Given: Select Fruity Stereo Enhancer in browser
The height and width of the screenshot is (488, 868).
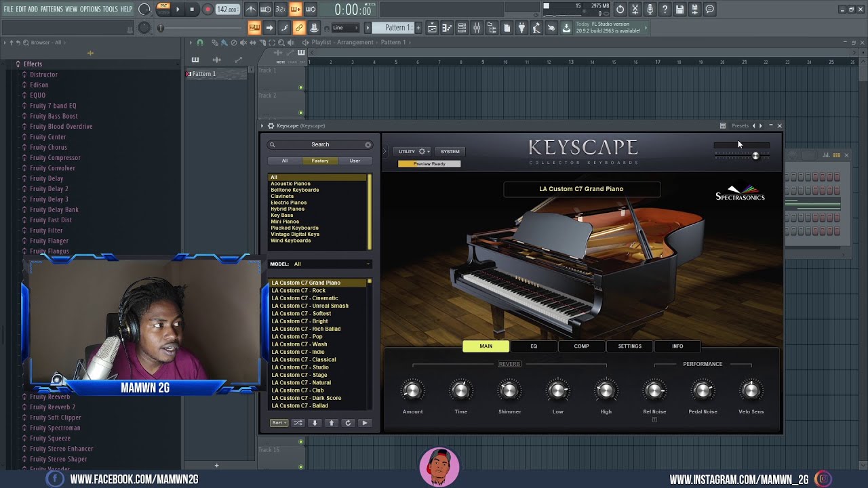Looking at the screenshot, I should pyautogui.click(x=62, y=449).
